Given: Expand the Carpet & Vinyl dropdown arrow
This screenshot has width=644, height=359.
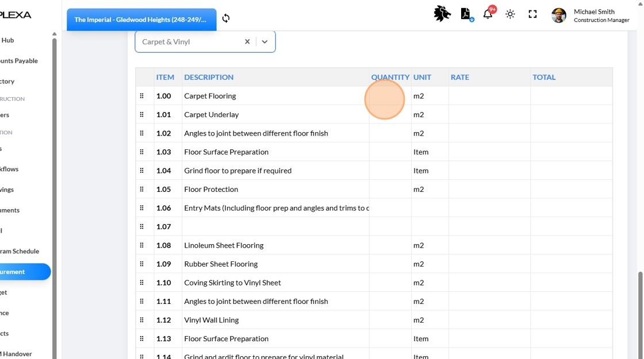Looking at the screenshot, I should [x=264, y=42].
